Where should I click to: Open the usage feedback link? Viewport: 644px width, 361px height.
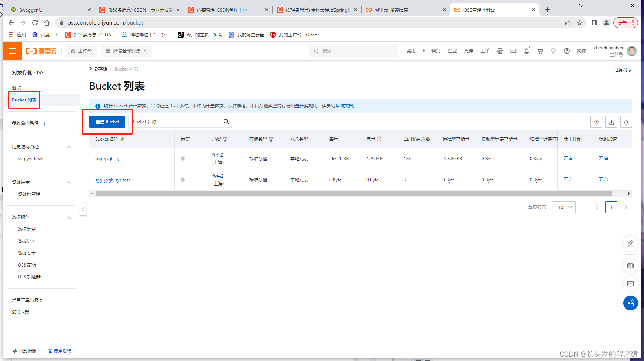point(59,351)
